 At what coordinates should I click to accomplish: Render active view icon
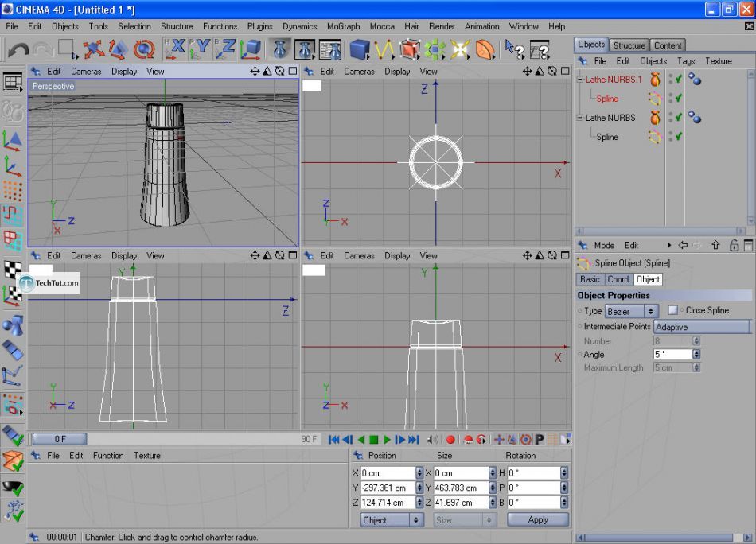[279, 49]
